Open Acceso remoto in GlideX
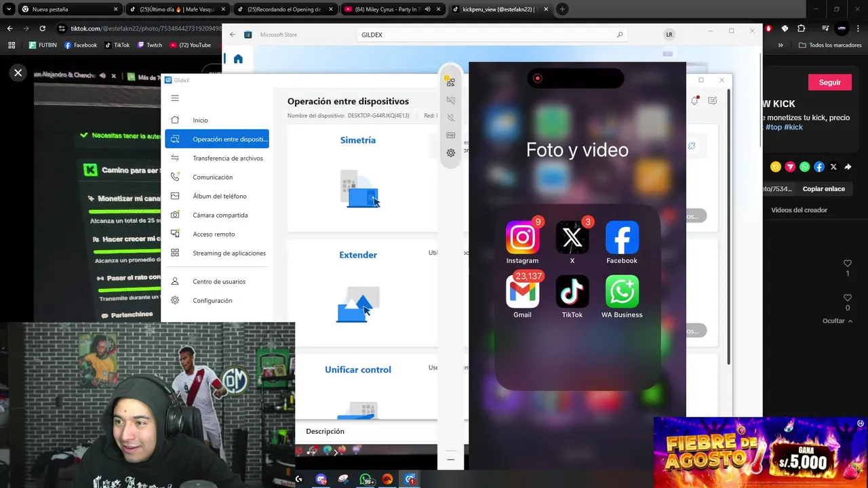 pyautogui.click(x=217, y=234)
